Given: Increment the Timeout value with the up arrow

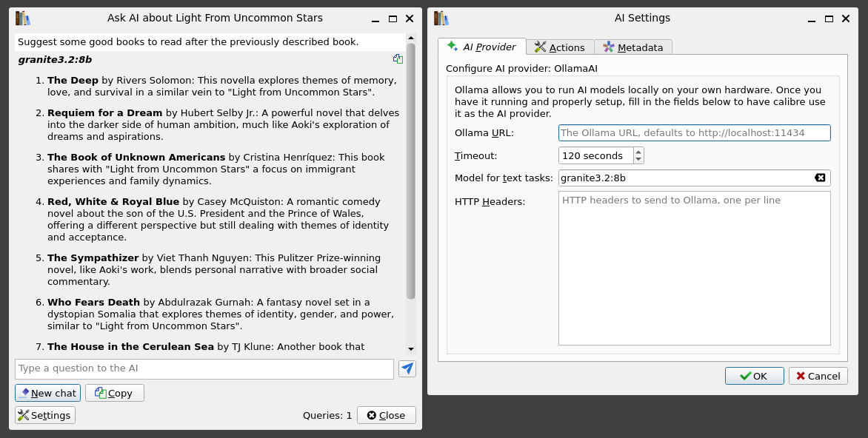Looking at the screenshot, I should pos(638,152).
